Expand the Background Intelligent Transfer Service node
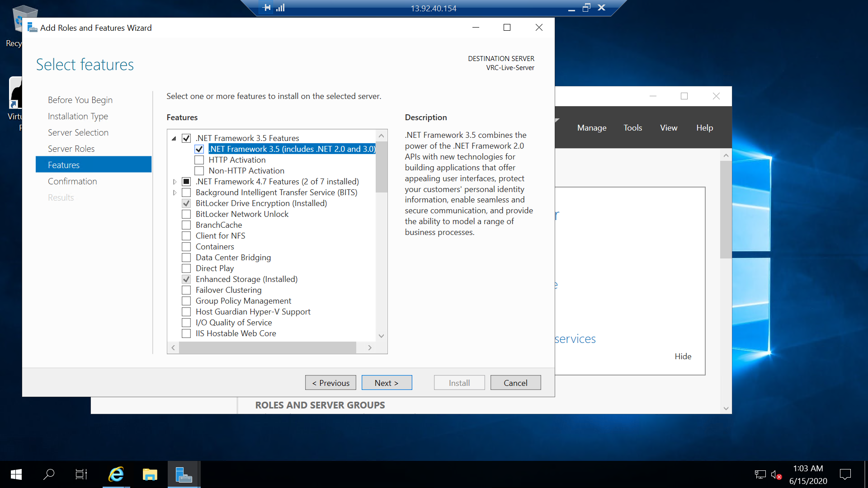Viewport: 868px width, 488px height. click(x=175, y=192)
